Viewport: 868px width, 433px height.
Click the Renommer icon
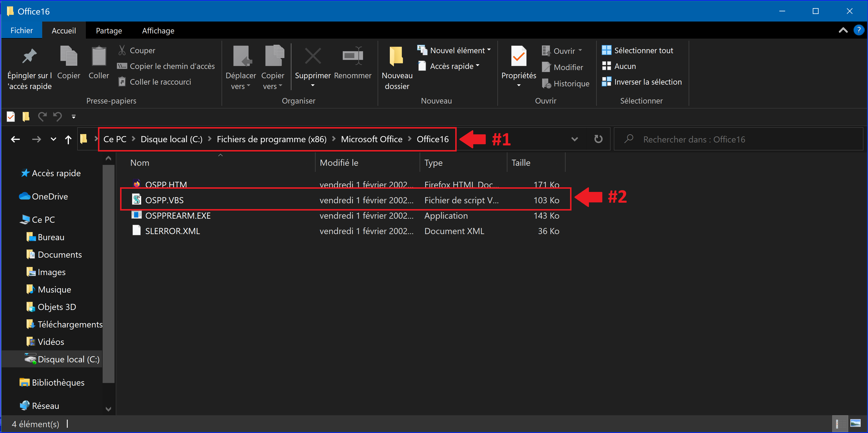coord(352,56)
